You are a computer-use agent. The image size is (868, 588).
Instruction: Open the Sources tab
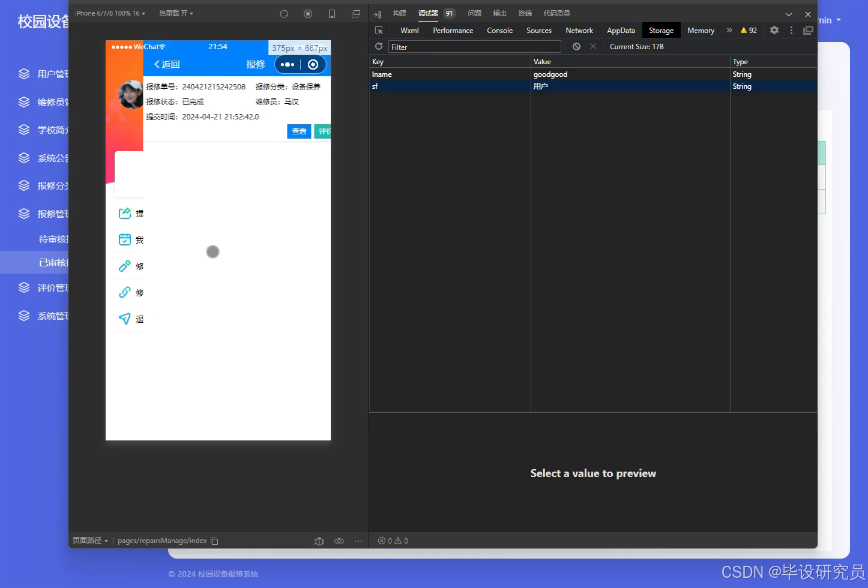coord(539,31)
